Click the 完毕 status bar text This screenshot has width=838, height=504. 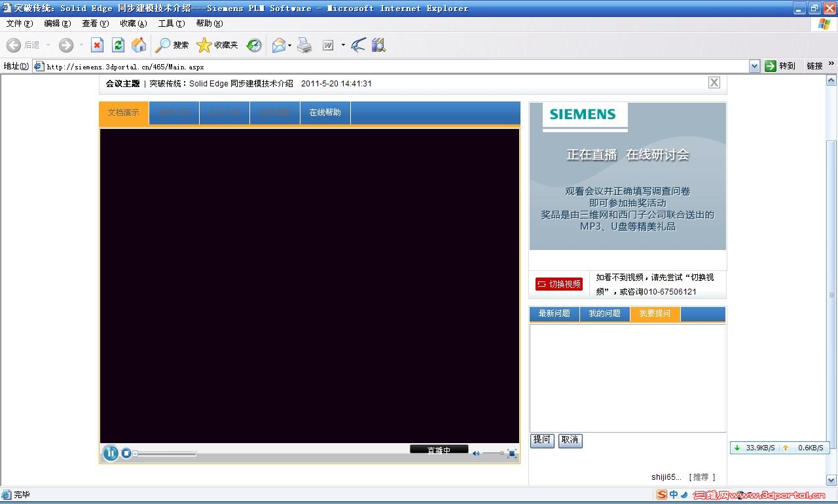pyautogui.click(x=22, y=495)
